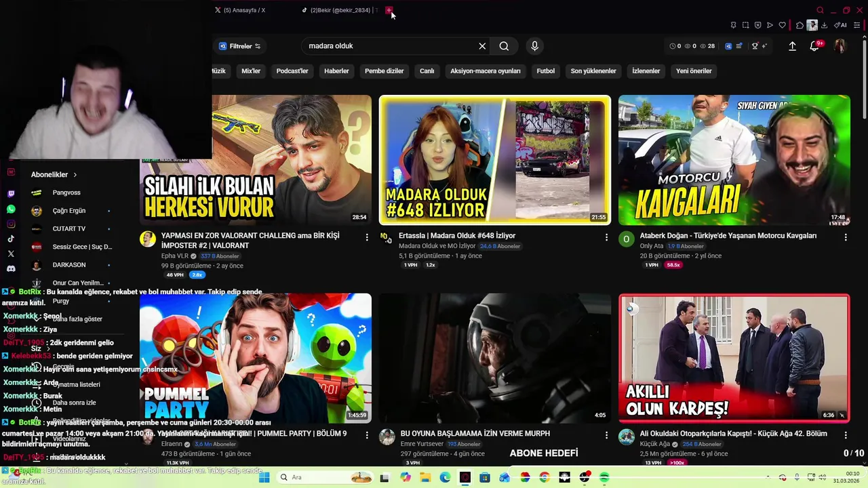Screen dimensions: 868x488
Task: Open Pangvoss subscription channel
Action: point(66,192)
